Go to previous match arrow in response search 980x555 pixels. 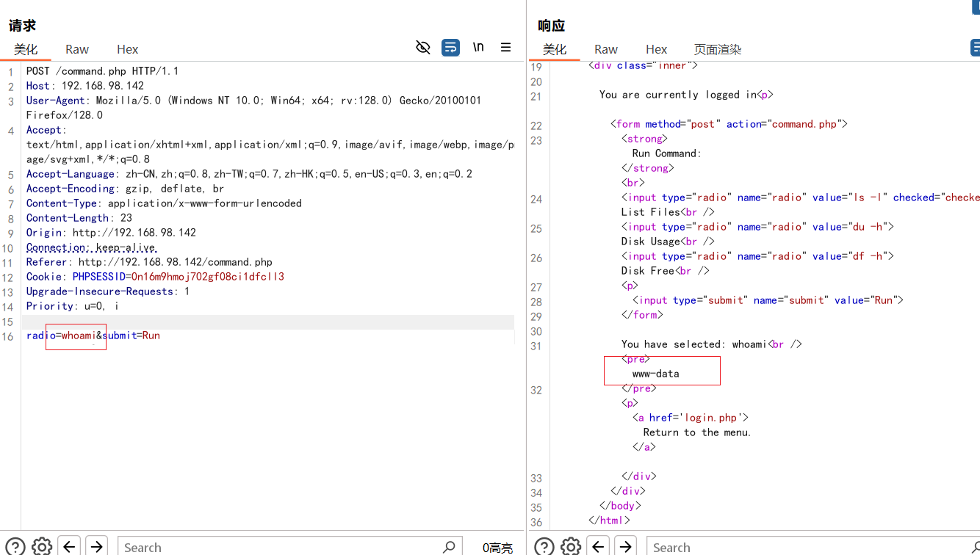598,546
